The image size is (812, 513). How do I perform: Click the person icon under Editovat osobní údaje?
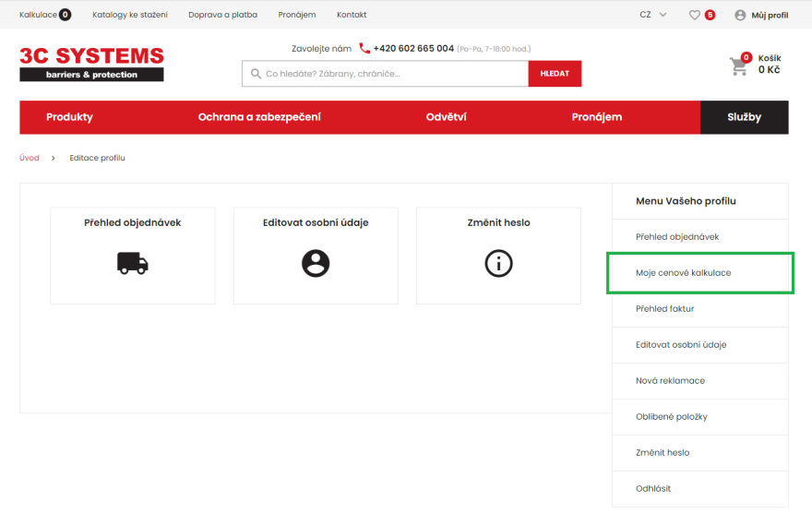coord(316,264)
